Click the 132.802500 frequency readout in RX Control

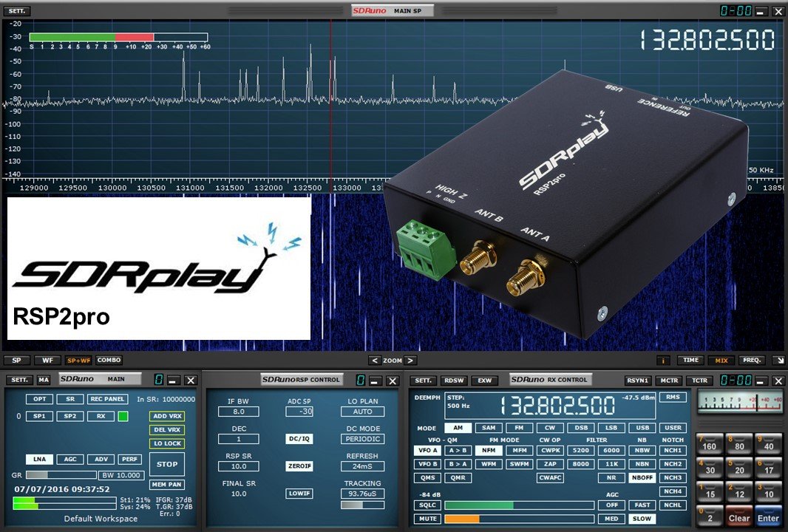click(x=557, y=406)
